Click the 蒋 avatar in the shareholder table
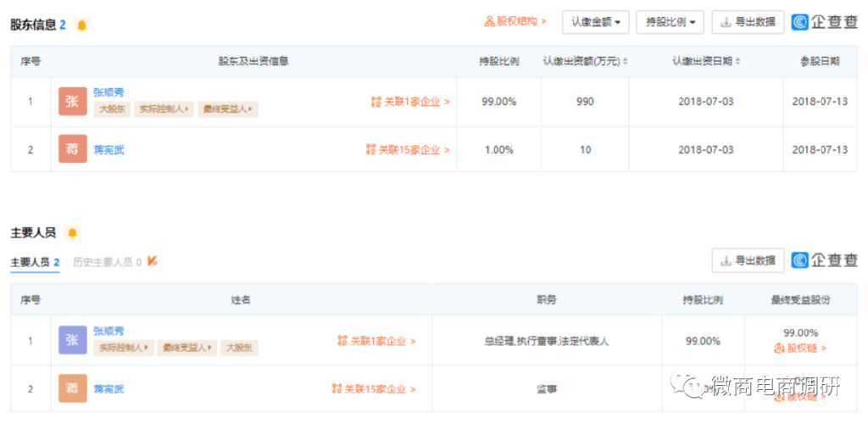This screenshot has width=868, height=424. point(73,149)
